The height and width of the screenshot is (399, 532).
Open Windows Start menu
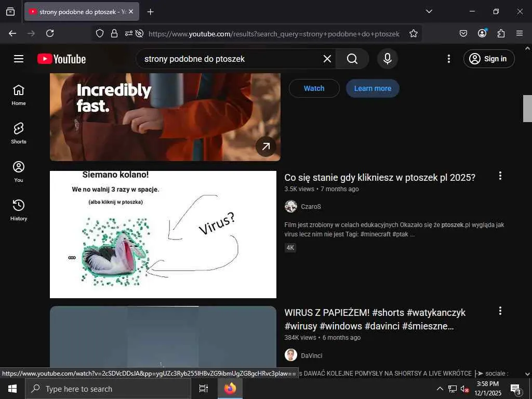pyautogui.click(x=12, y=389)
